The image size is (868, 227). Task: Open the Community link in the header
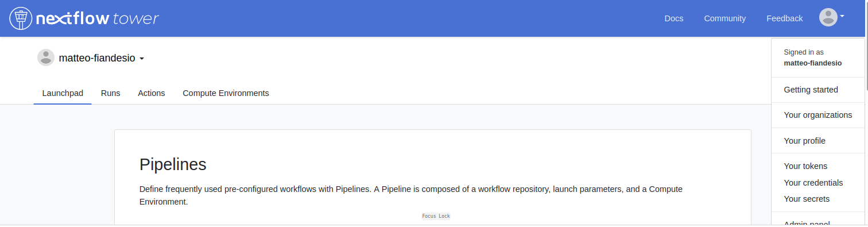725,18
